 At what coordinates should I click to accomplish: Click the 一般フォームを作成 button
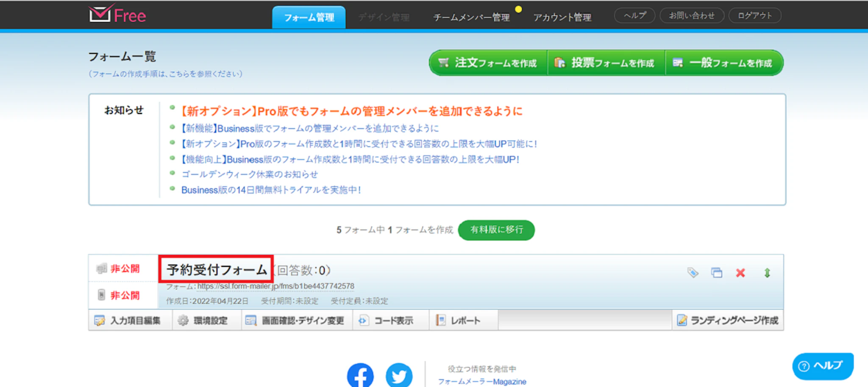click(x=724, y=63)
